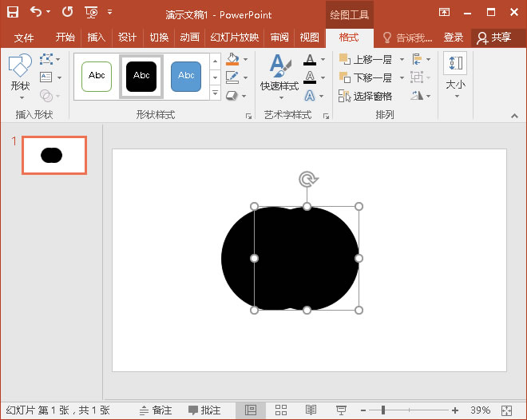Click the 登录 sign-in link
The image size is (527, 420).
[454, 38]
